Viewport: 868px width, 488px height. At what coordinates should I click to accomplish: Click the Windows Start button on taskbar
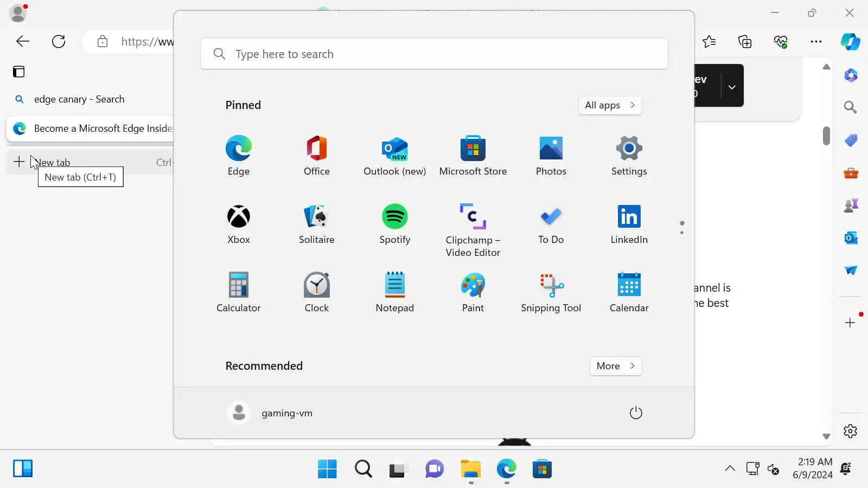tap(327, 468)
